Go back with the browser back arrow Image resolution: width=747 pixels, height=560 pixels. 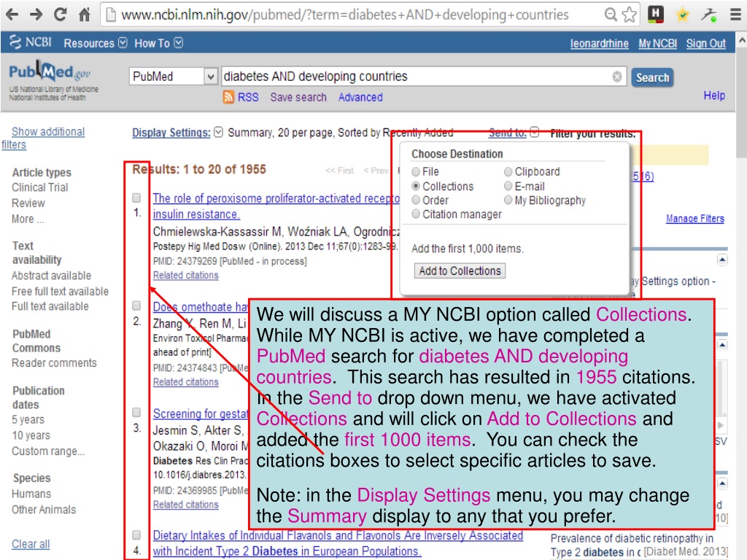pyautogui.click(x=12, y=15)
